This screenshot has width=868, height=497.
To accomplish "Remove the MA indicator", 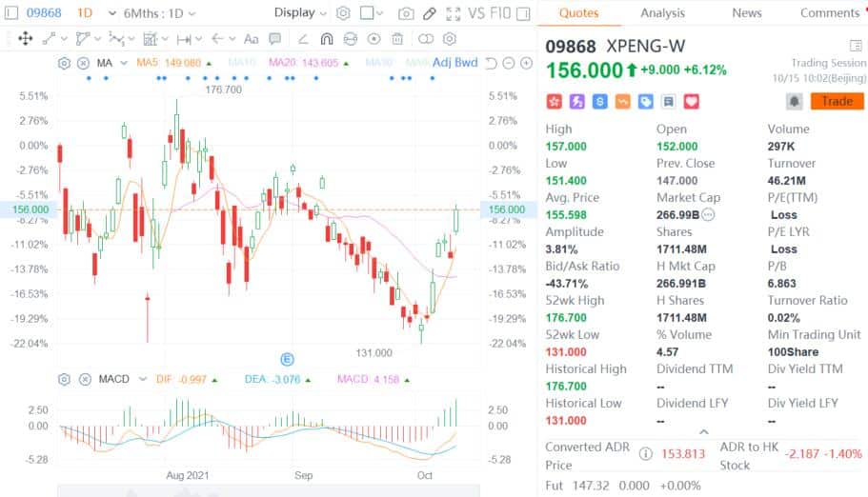I will tap(83, 63).
